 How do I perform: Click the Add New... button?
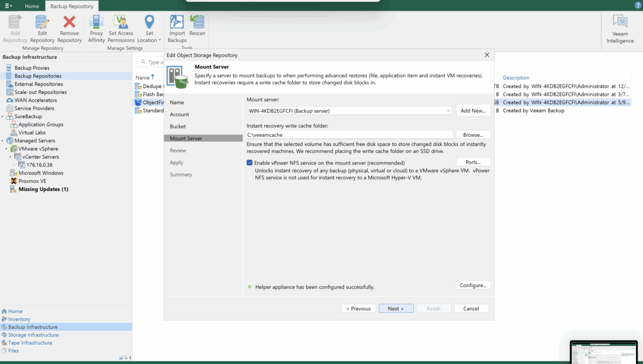pyautogui.click(x=473, y=111)
